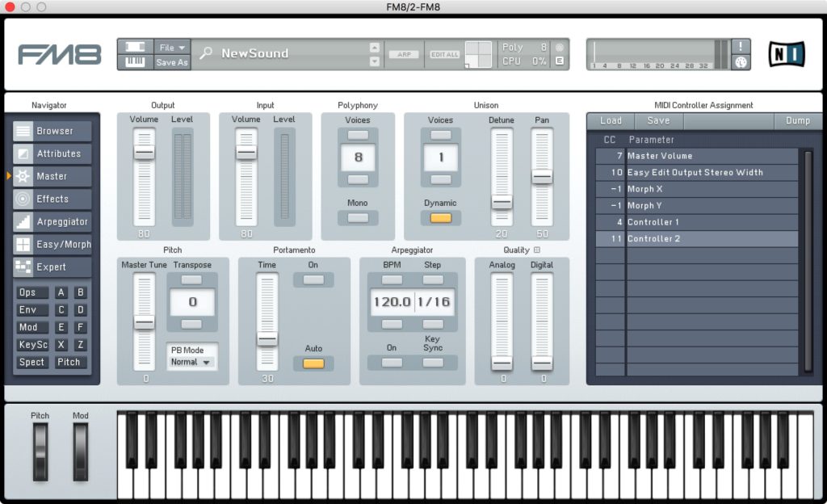827x504 pixels.
Task: Disable the Unison Dynamic button
Action: coord(440,218)
